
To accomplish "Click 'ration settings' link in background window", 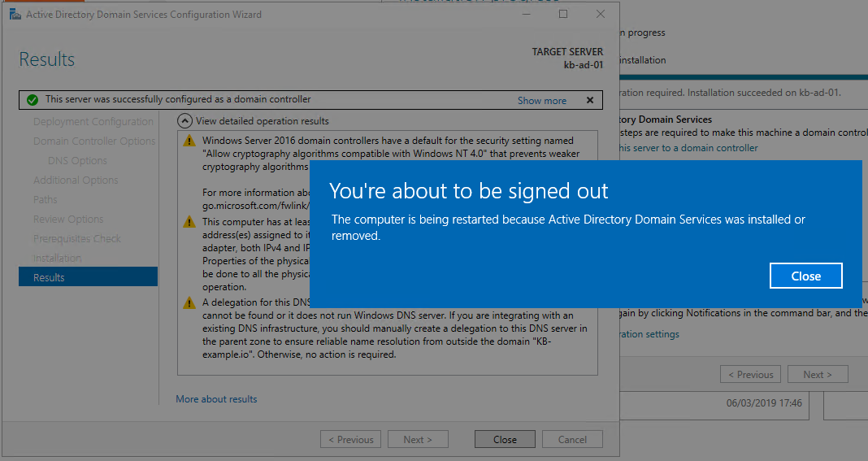I will (649, 334).
